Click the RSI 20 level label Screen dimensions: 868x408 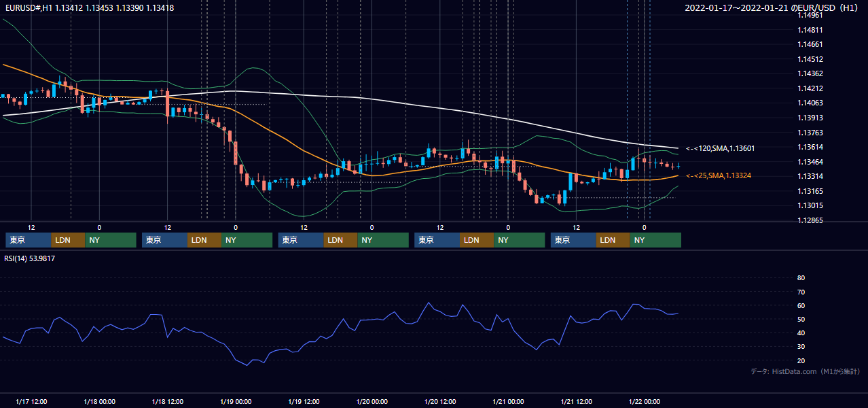(801, 360)
